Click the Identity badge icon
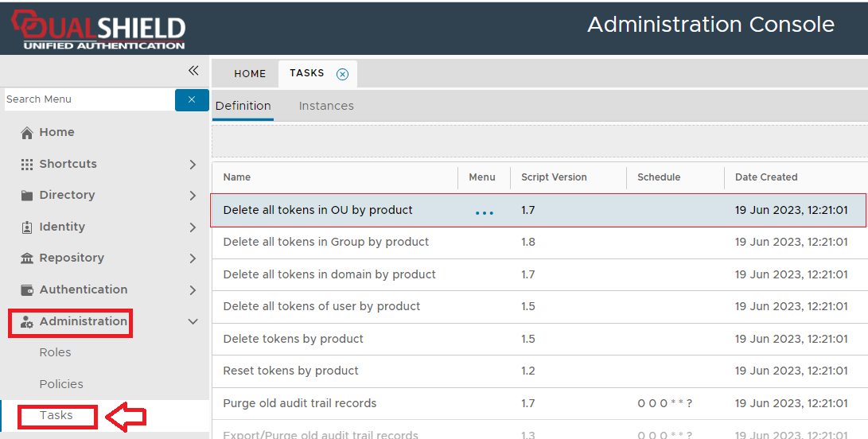Screen dimensions: 868x439 (x=27, y=227)
